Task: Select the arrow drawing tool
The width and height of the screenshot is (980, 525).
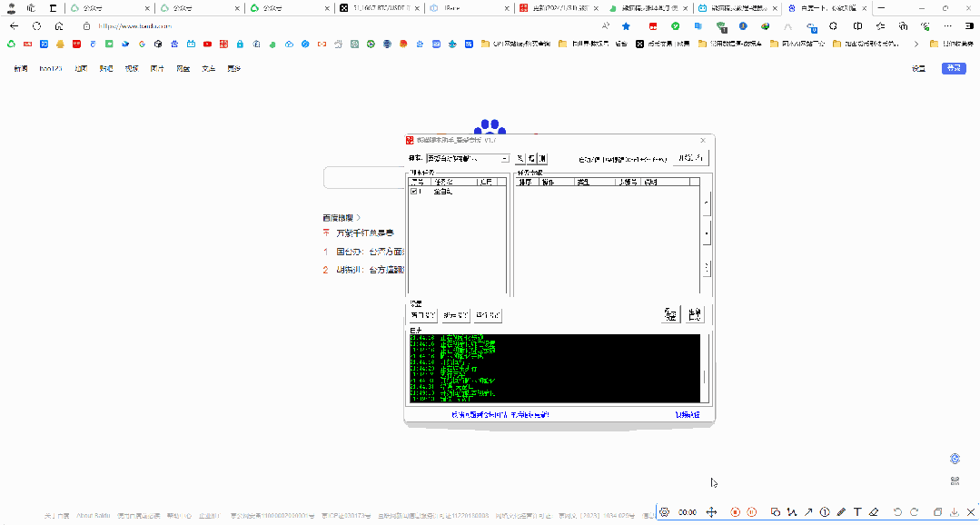Action: (x=808, y=512)
